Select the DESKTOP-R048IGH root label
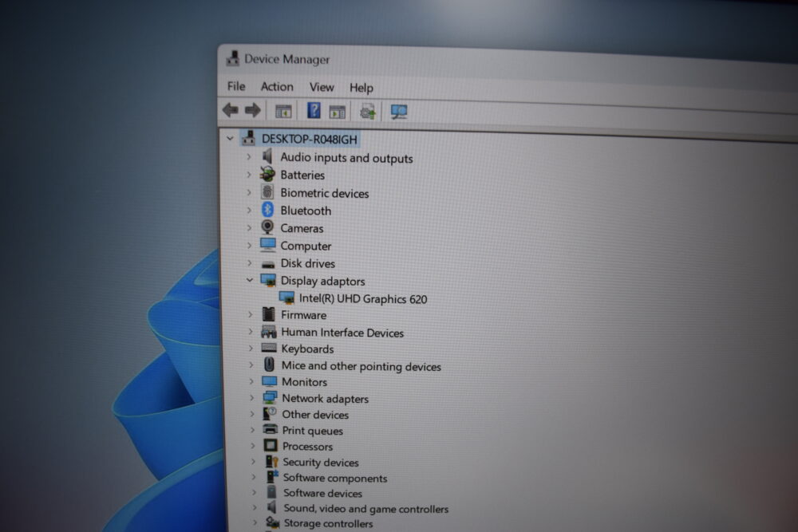The image size is (798, 532). [310, 139]
